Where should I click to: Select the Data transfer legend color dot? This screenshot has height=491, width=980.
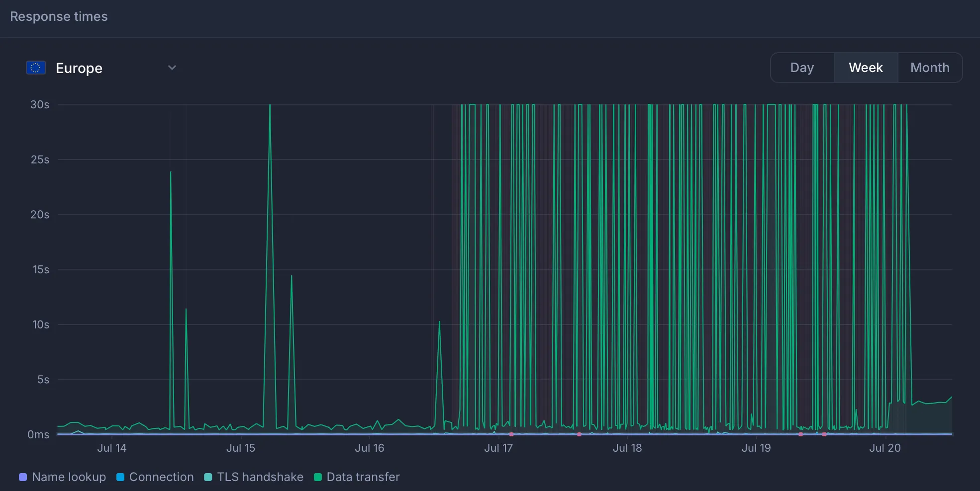tap(318, 477)
